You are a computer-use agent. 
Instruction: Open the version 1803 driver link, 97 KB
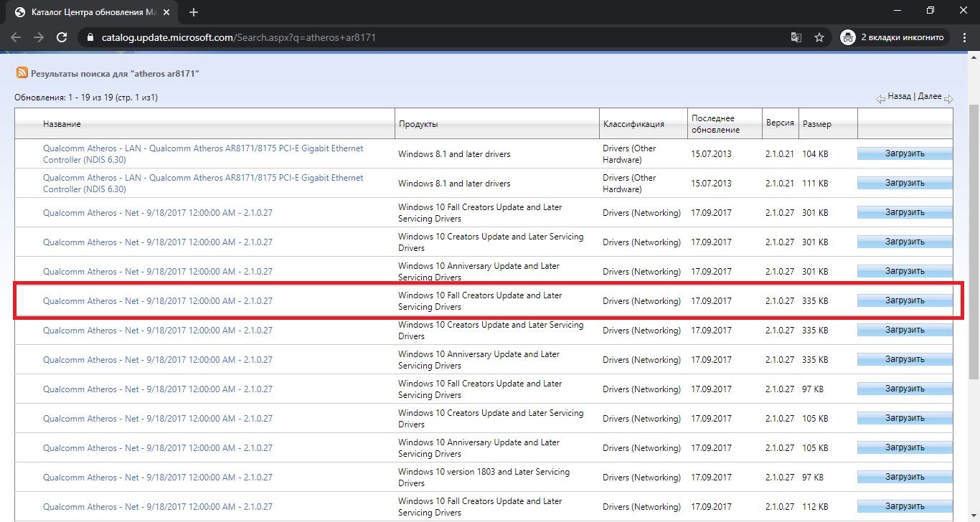pyautogui.click(x=158, y=478)
